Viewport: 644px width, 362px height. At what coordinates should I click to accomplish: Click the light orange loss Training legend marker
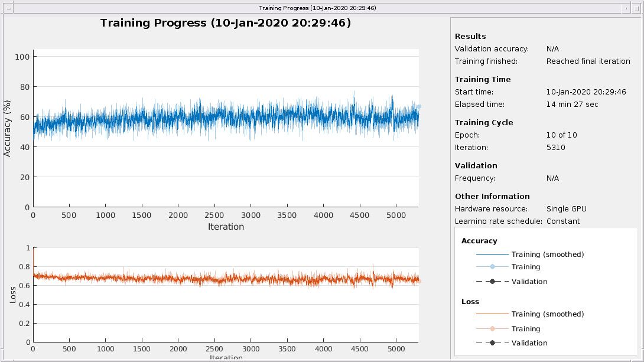(492, 328)
